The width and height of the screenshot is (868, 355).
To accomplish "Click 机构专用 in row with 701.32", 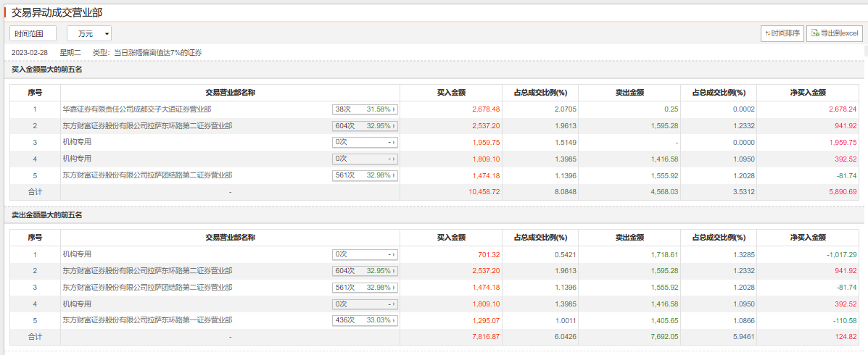I will coord(77,254).
